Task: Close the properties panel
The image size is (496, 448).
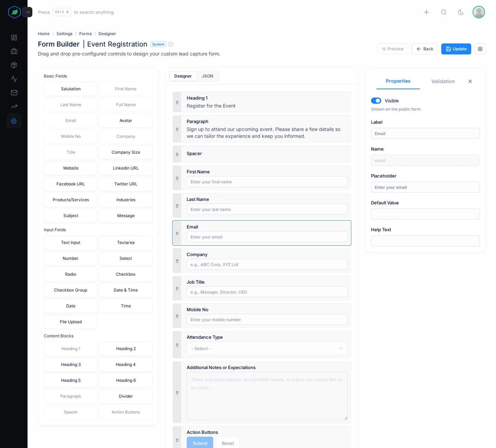Action: click(x=470, y=81)
